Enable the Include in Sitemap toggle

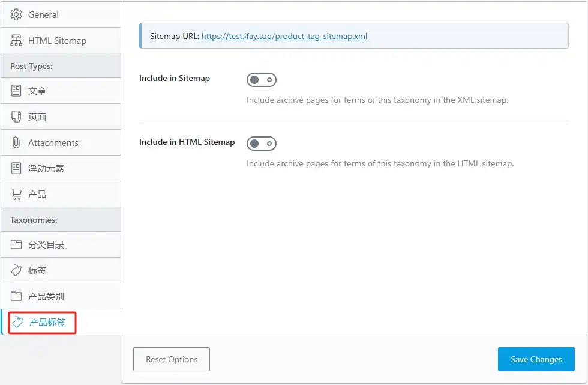[262, 80]
